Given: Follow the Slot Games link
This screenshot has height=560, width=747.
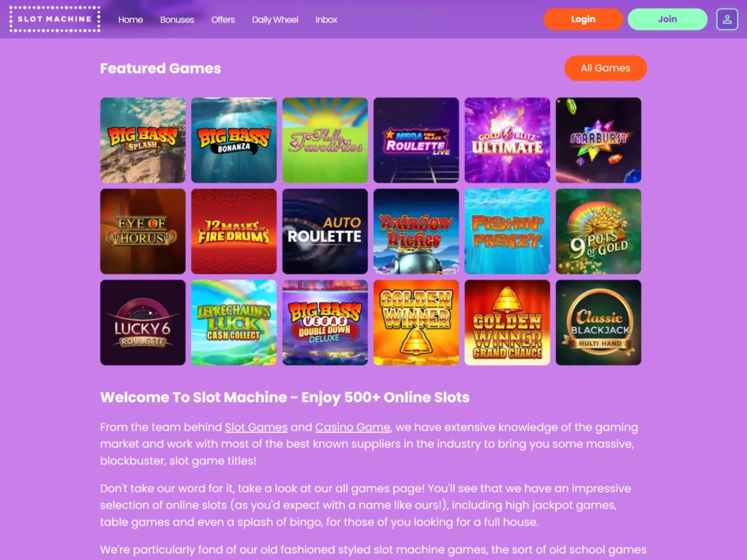Looking at the screenshot, I should pyautogui.click(x=257, y=427).
